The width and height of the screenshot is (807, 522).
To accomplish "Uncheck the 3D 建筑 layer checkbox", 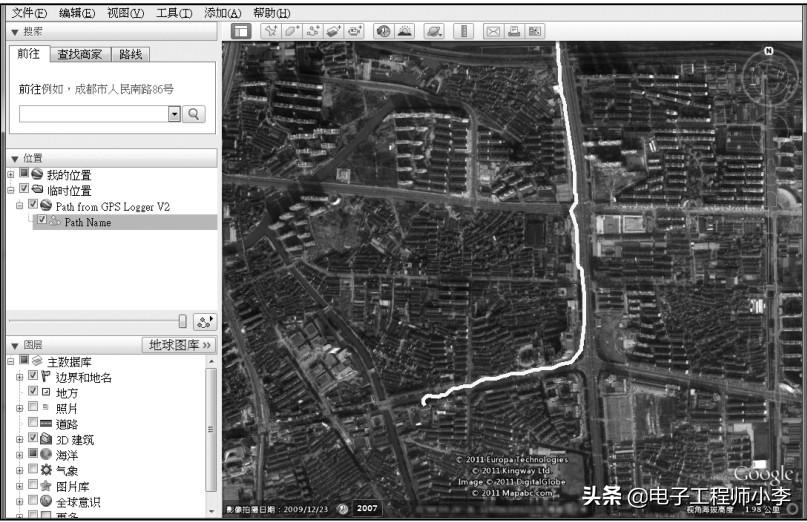I will click(x=33, y=439).
